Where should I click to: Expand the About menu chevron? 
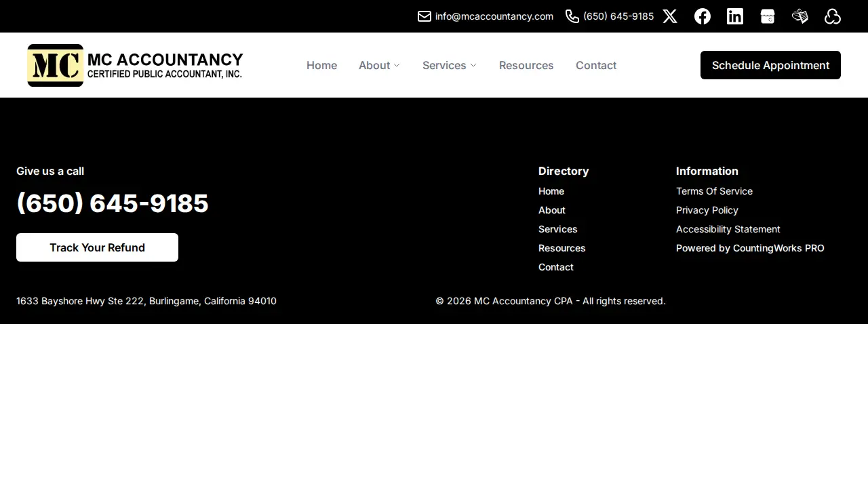click(397, 65)
